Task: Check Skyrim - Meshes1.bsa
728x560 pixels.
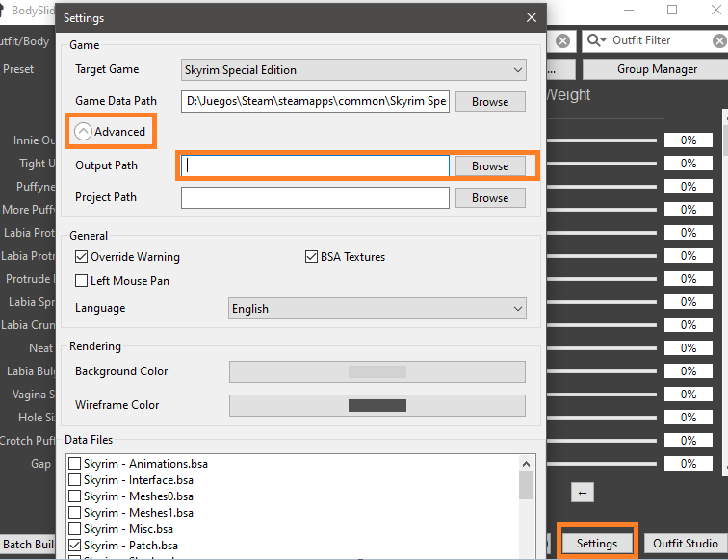Action: (75, 513)
